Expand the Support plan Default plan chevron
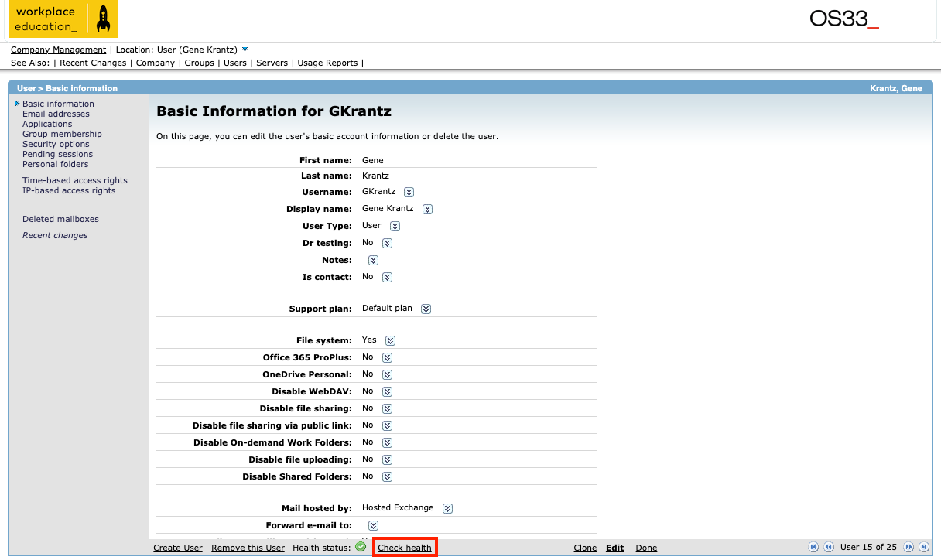This screenshot has width=941, height=560. click(x=426, y=309)
